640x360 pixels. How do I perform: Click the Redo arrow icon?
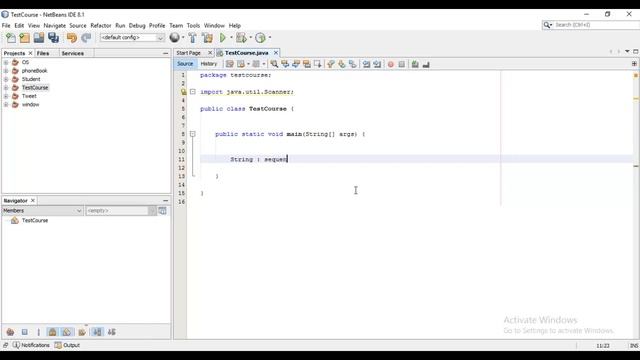[x=86, y=38]
